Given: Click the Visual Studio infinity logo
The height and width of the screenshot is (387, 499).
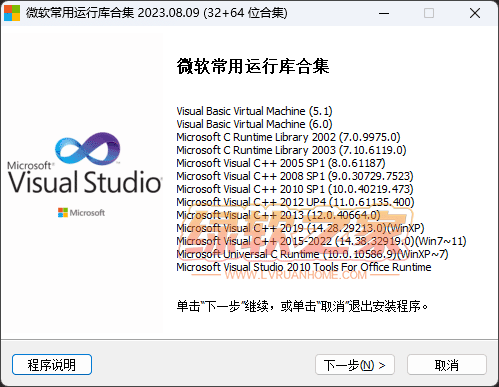Looking at the screenshot, I should point(87,149).
